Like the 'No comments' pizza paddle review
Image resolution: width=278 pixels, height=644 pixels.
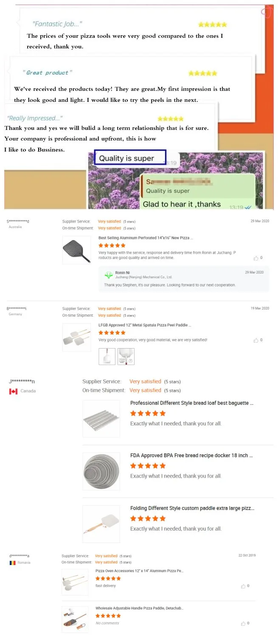tap(243, 624)
